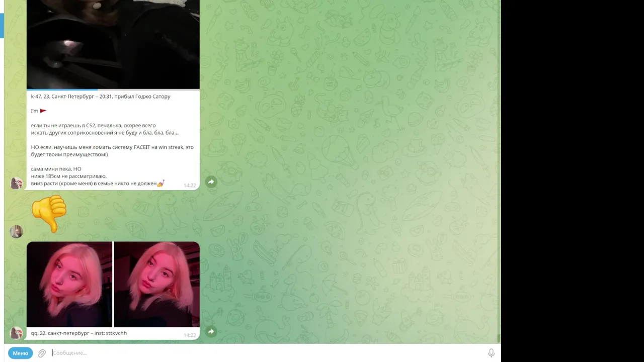Open sender avatar beside the k-47 message
The width and height of the screenshot is (644, 362).
(17, 183)
